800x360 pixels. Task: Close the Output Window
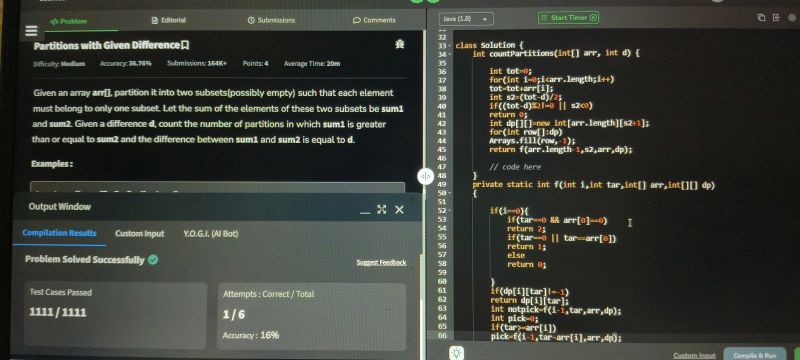pos(399,210)
